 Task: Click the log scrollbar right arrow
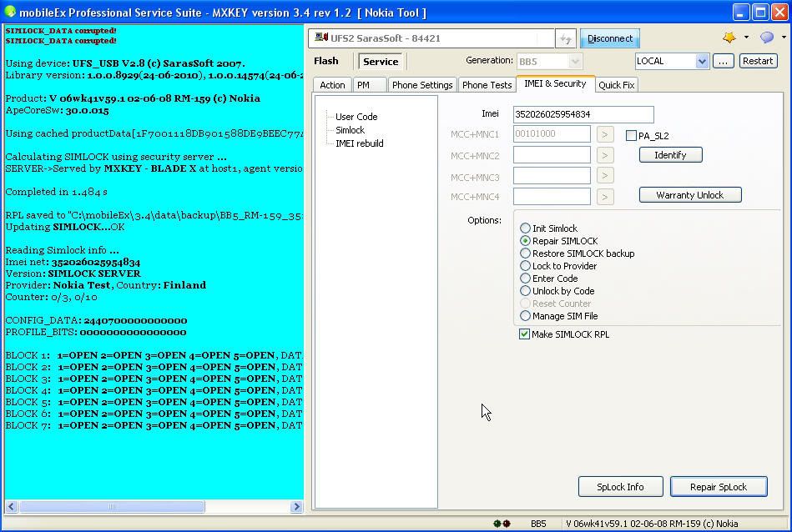pos(296,506)
